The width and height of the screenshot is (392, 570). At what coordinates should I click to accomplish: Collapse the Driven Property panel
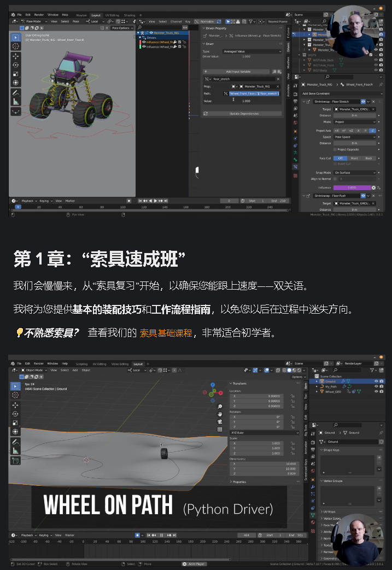pyautogui.click(x=215, y=28)
